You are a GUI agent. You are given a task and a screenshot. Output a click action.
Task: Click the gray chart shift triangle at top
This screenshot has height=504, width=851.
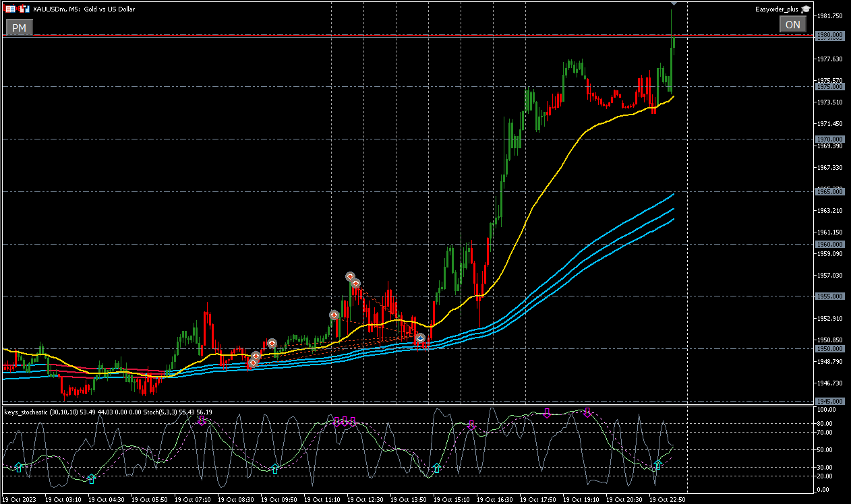(x=673, y=5)
